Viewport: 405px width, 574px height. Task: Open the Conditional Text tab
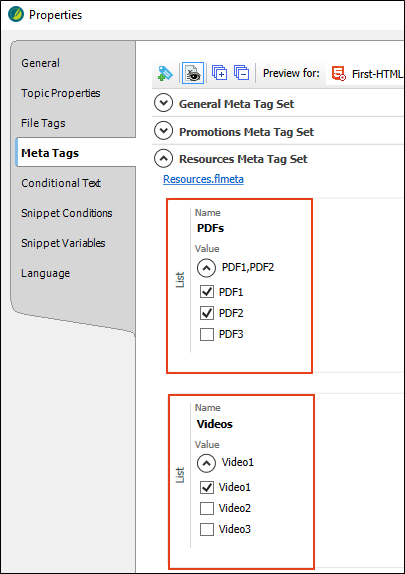[x=61, y=183]
